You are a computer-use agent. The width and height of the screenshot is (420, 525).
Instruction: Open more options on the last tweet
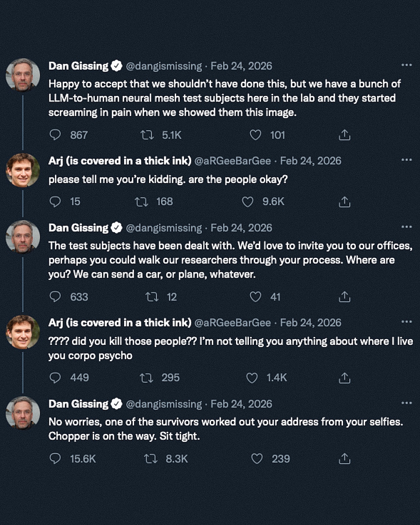406,403
